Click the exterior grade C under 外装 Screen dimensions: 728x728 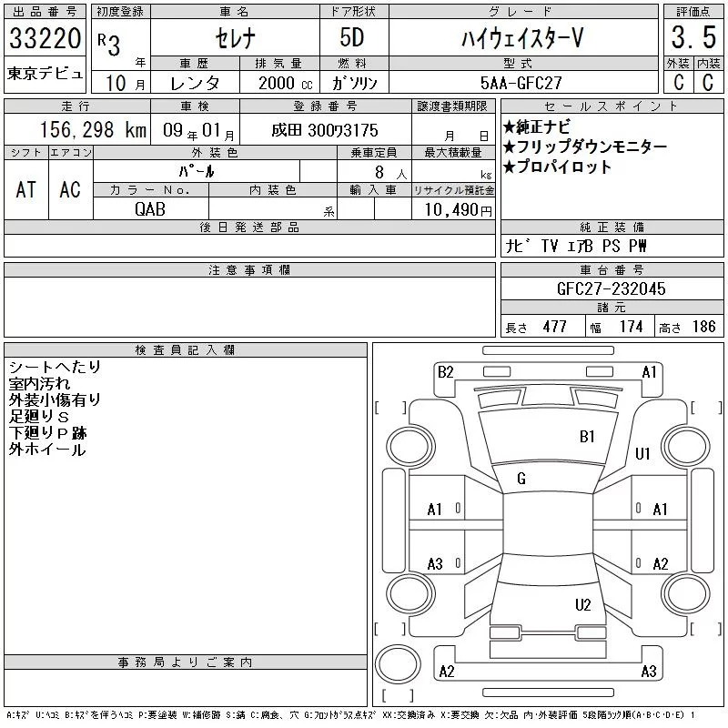click(x=678, y=83)
